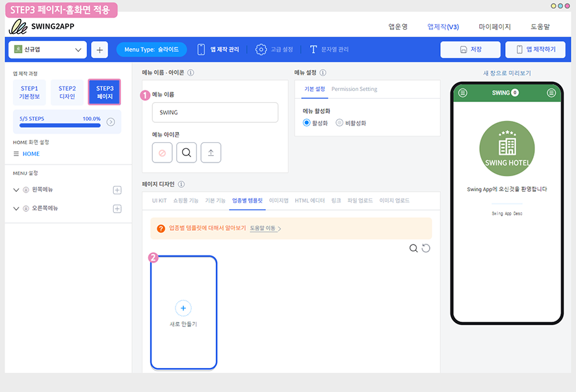Viewport: 576px width, 392px height.
Task: Open the HTML 에디터 page design tab
Action: 309,201
